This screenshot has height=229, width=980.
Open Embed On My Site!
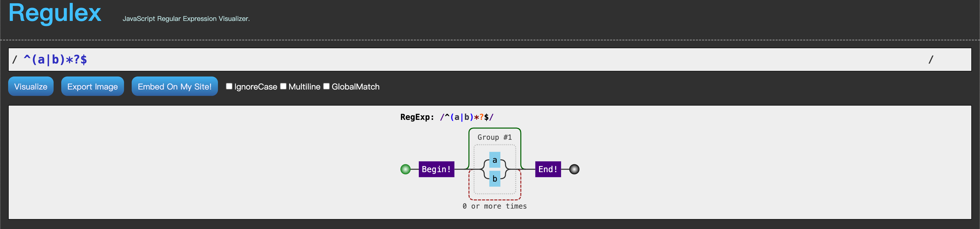pos(175,86)
